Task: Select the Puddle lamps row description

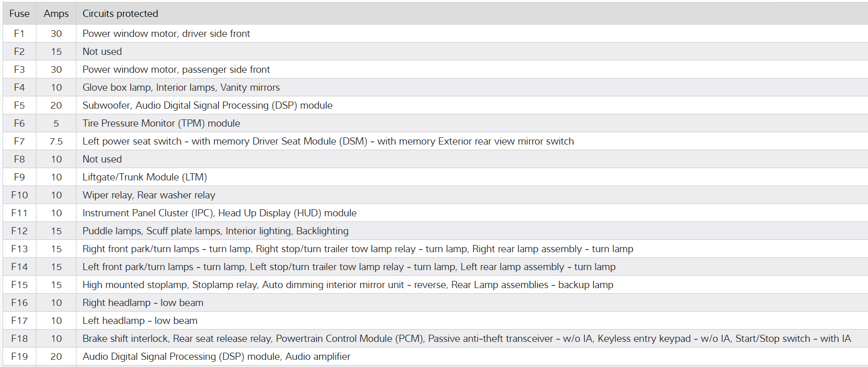Action: [215, 231]
